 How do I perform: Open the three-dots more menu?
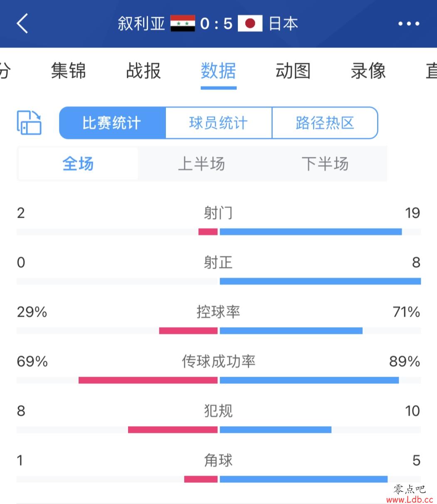[409, 24]
